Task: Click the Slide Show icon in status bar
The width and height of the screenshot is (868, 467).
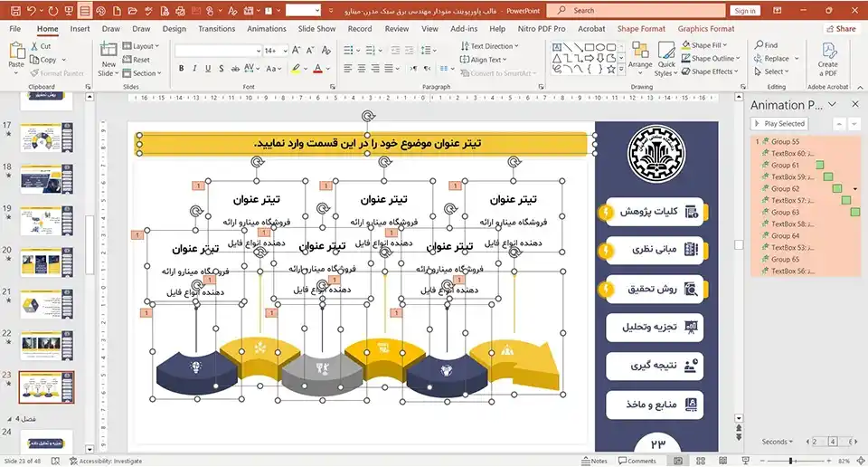Action: tap(745, 461)
